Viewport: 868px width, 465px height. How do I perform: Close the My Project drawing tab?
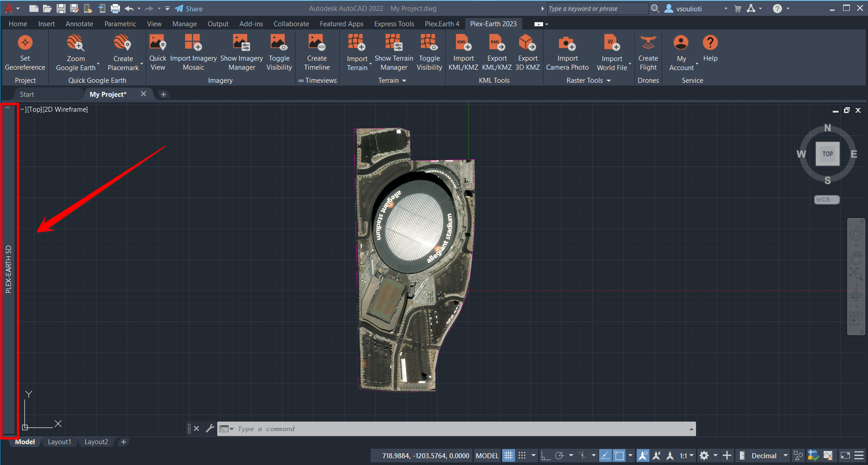tap(143, 94)
